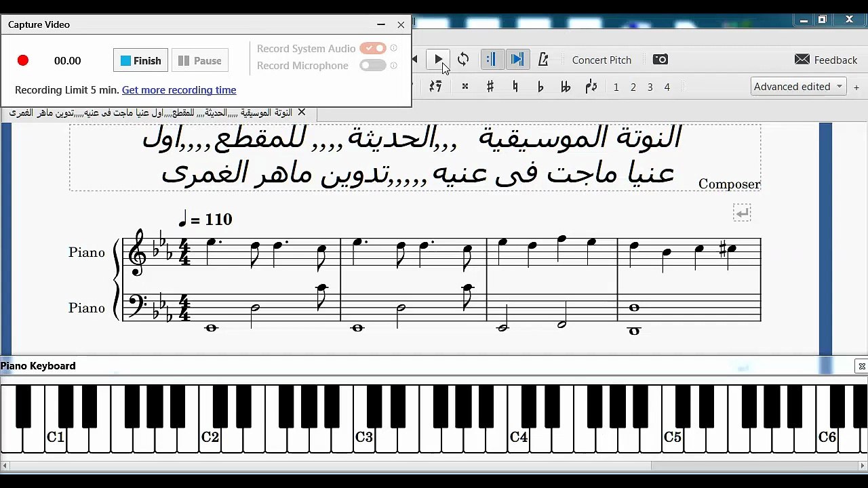Image resolution: width=868 pixels, height=488 pixels.
Task: Open image capture camera tool
Action: point(660,60)
